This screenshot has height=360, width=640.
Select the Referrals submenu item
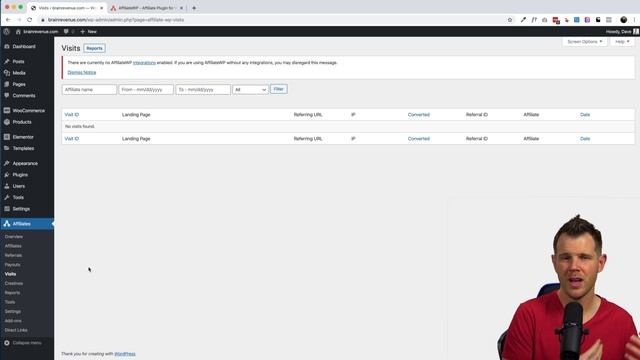click(13, 255)
